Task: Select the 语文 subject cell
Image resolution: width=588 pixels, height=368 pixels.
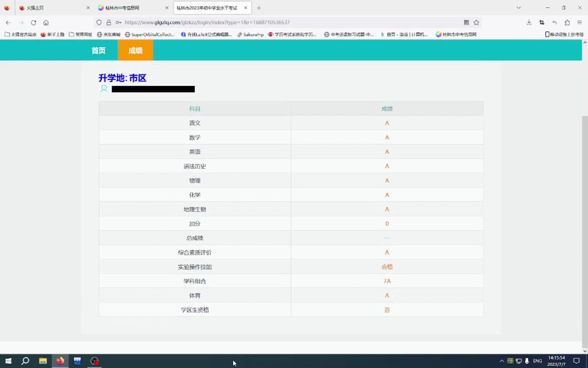Action: 195,123
